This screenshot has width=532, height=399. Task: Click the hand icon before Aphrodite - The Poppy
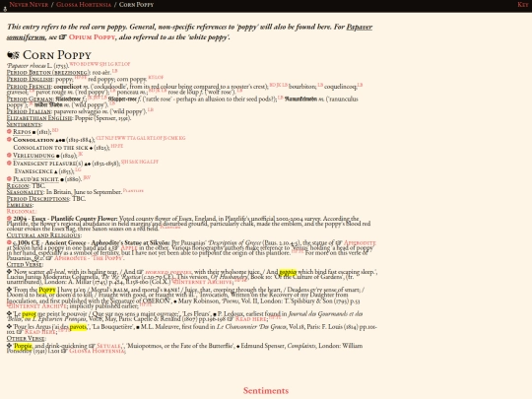[49, 258]
